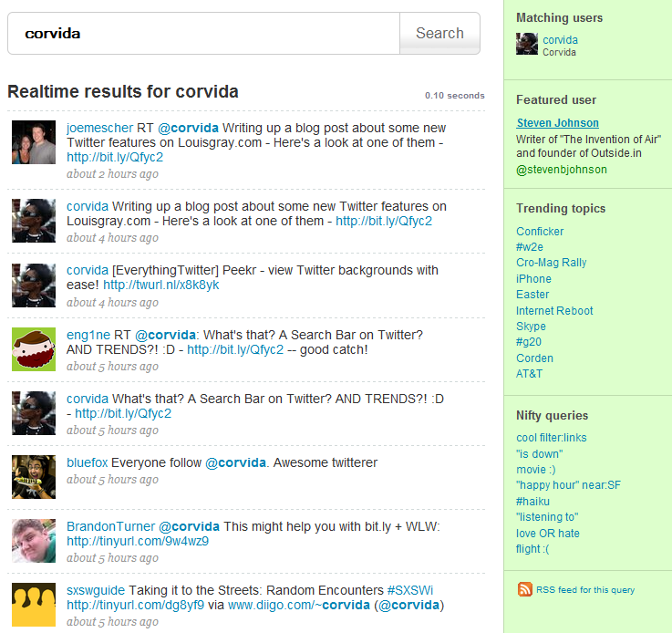
Task: Click "about 2 hours ago" timestamp
Action: [x=112, y=174]
